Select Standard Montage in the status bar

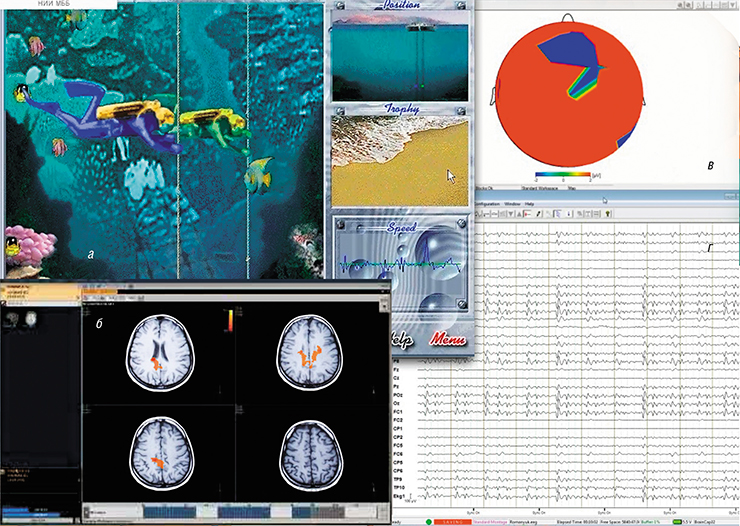[x=490, y=522]
